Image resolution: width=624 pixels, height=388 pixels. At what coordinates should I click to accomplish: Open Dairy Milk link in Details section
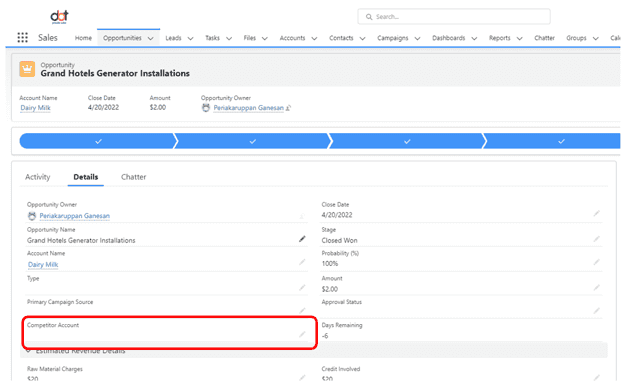43,265
